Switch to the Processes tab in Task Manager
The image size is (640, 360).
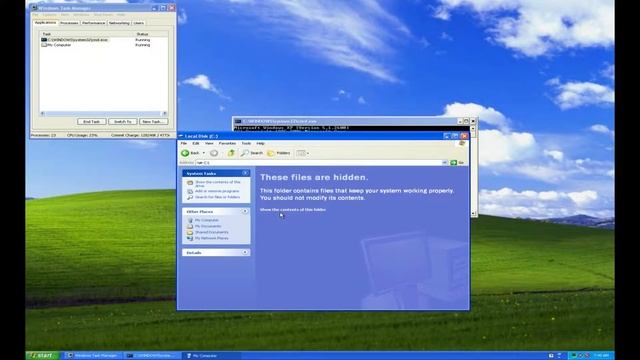click(69, 23)
